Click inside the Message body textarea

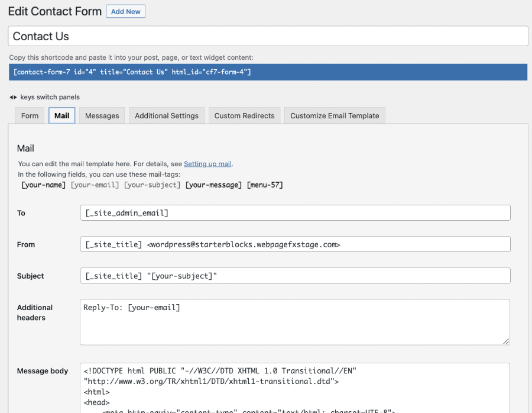coord(294,388)
